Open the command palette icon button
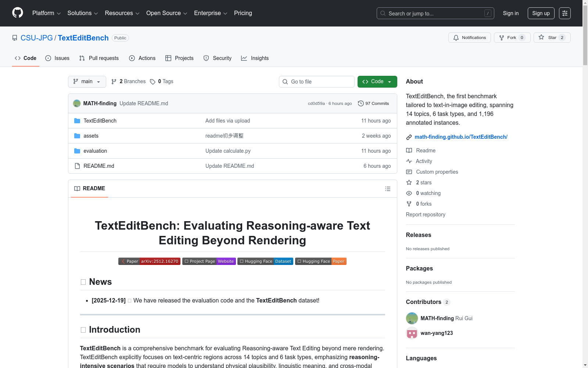Viewport: 588px width, 368px height. pyautogui.click(x=565, y=13)
